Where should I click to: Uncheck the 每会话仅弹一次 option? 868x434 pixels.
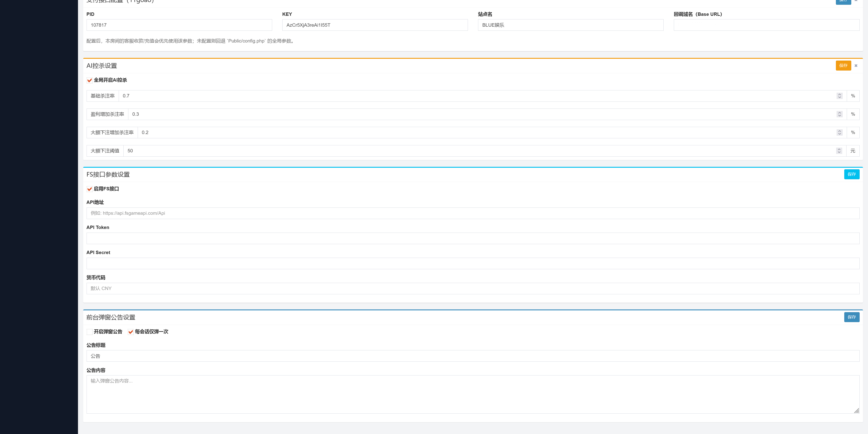pyautogui.click(x=131, y=332)
